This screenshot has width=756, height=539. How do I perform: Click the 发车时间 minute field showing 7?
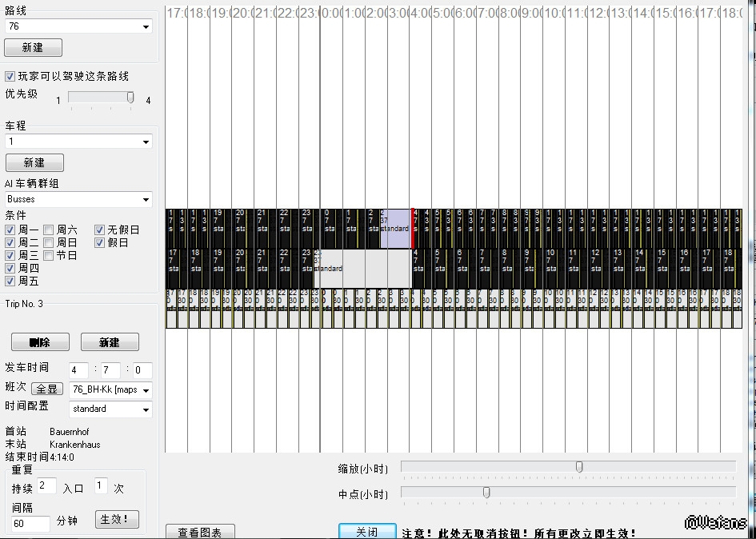point(110,370)
